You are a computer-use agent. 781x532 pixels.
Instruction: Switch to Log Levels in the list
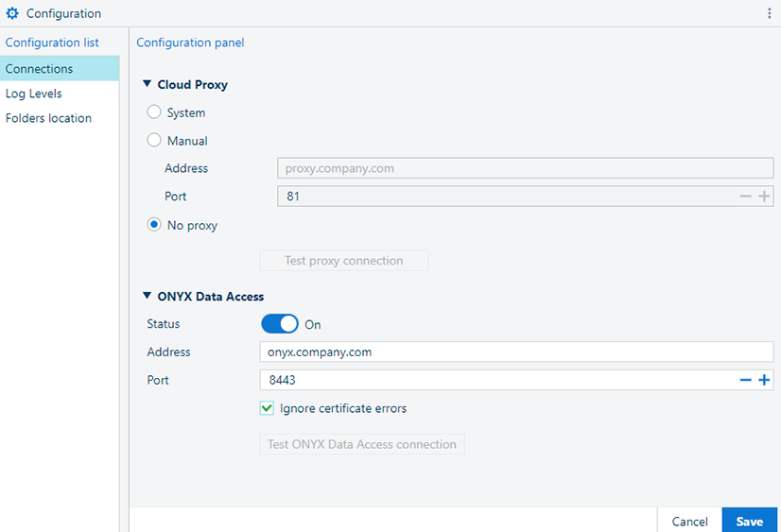(x=34, y=94)
